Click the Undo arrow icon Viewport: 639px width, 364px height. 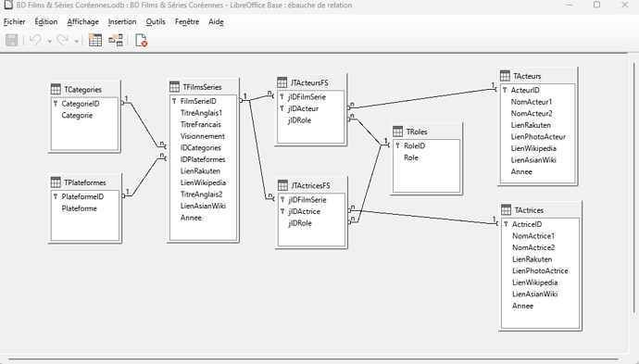coord(36,40)
